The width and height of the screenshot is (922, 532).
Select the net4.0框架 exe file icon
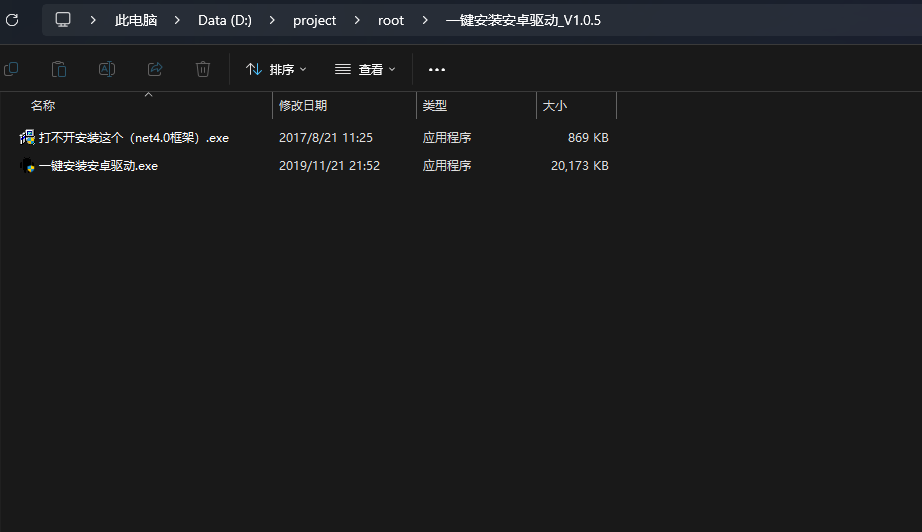coord(27,138)
